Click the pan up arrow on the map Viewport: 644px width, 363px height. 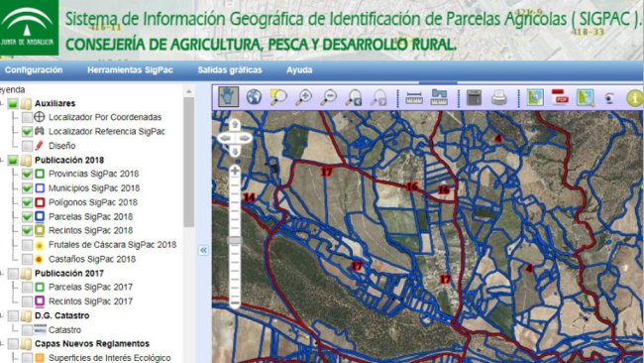click(235, 124)
